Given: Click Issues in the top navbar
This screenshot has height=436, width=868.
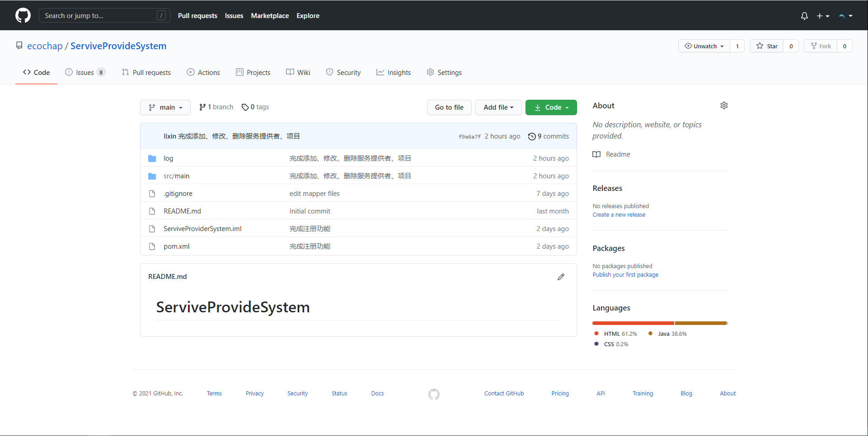Looking at the screenshot, I should tap(234, 16).
